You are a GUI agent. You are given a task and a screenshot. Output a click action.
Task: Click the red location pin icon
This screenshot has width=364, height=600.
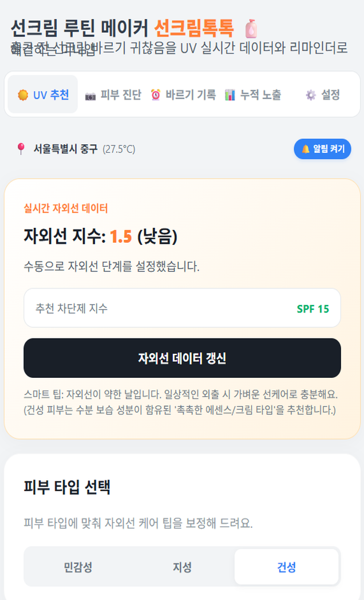coord(21,149)
